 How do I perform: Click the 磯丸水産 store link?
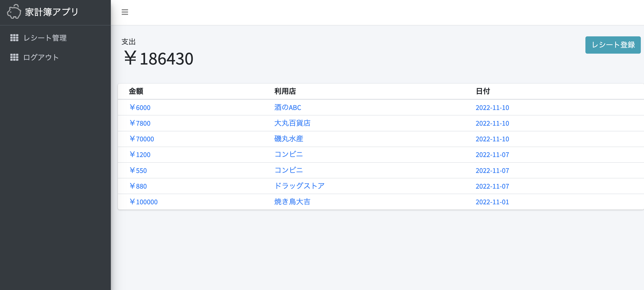point(288,139)
